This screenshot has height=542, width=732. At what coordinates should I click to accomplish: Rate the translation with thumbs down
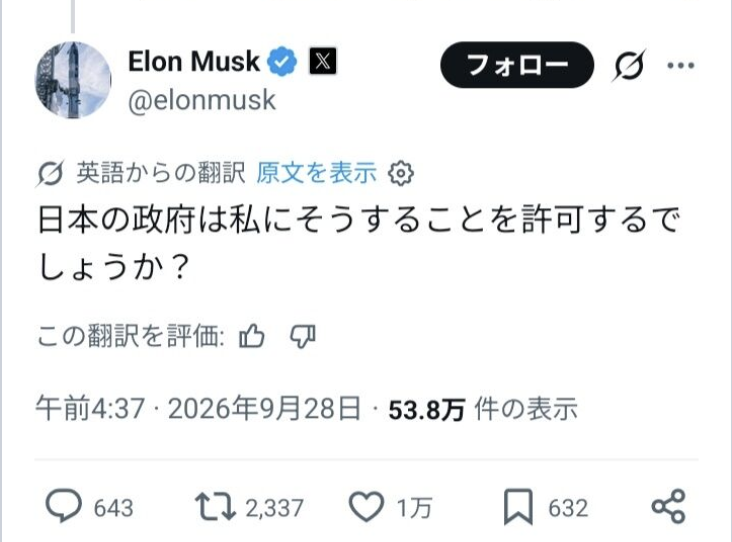click(303, 336)
